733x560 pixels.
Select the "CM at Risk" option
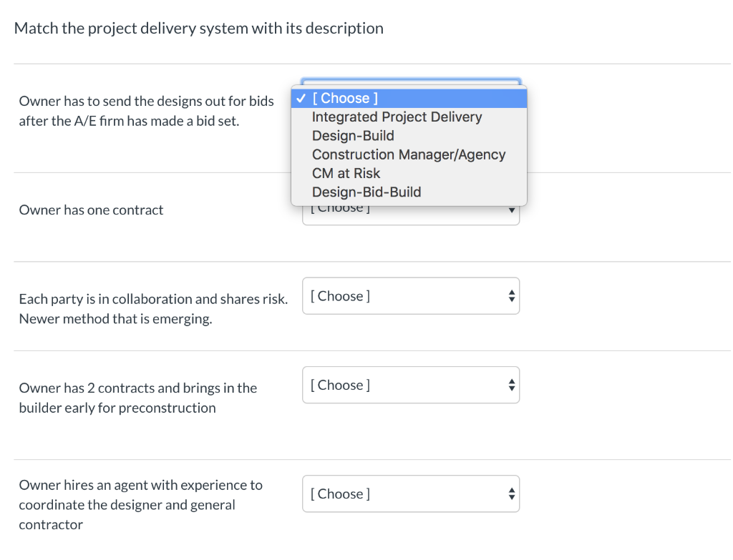click(346, 173)
